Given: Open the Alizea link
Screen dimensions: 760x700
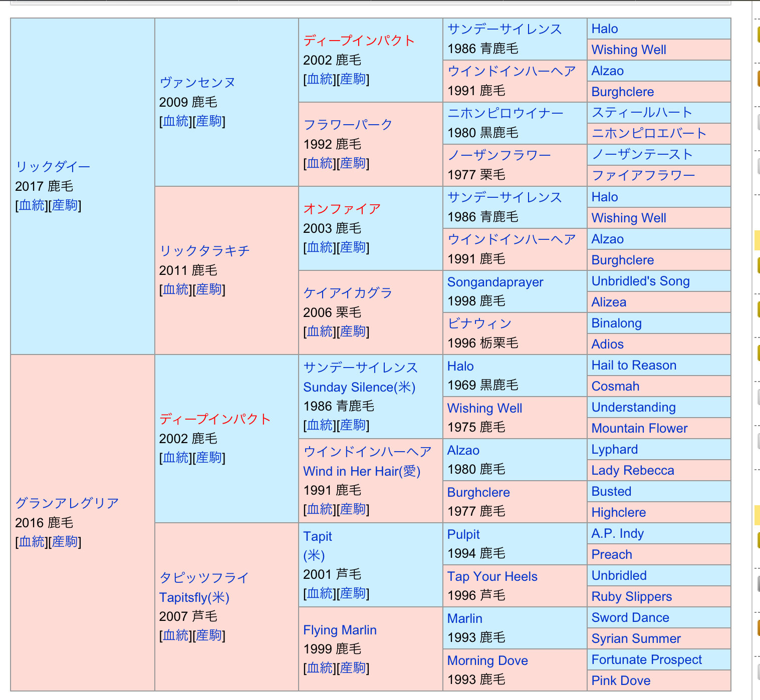Looking at the screenshot, I should coord(609,302).
